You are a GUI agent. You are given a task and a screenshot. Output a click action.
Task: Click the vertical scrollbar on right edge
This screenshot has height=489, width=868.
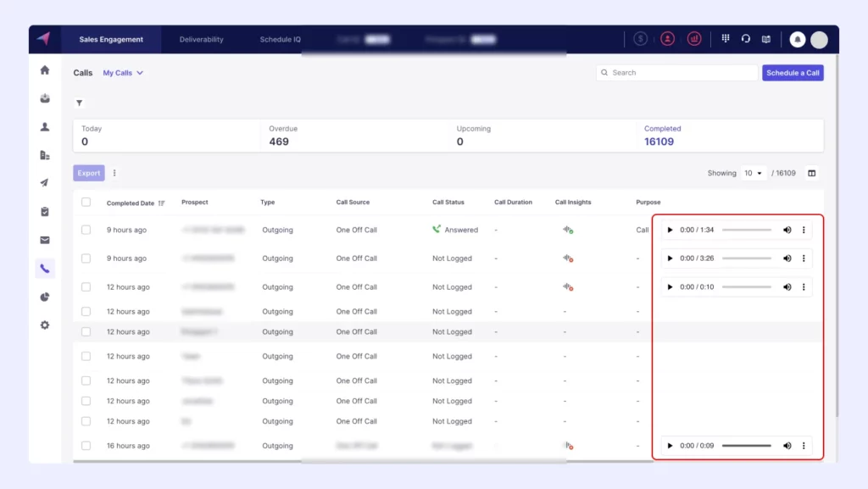(837, 235)
